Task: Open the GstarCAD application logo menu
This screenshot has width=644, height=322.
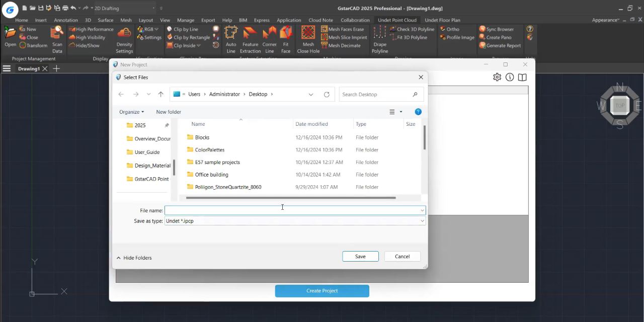Action: pyautogui.click(x=10, y=10)
